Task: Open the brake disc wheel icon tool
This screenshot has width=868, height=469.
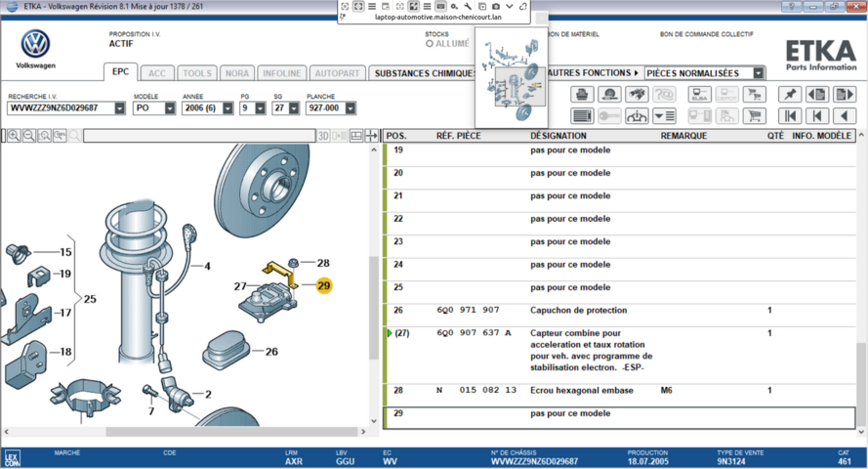Action: point(609,95)
